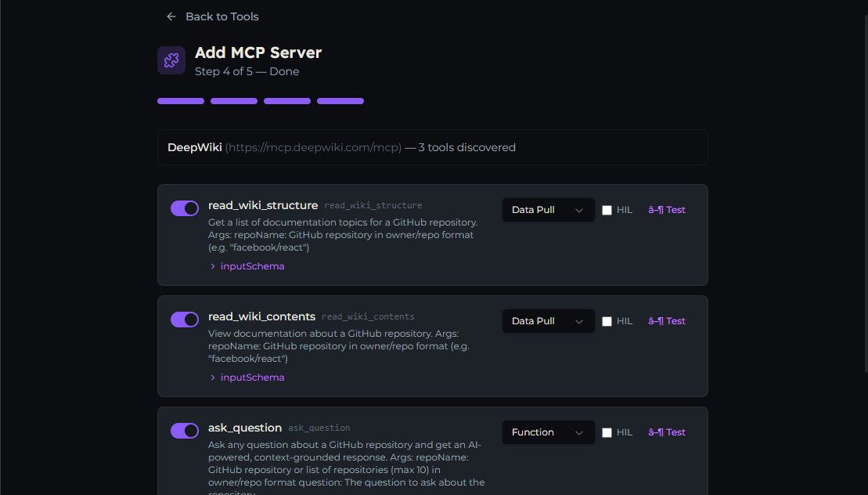The width and height of the screenshot is (868, 495).
Task: Disable the read_wiki_structure toggle
Action: coord(185,208)
